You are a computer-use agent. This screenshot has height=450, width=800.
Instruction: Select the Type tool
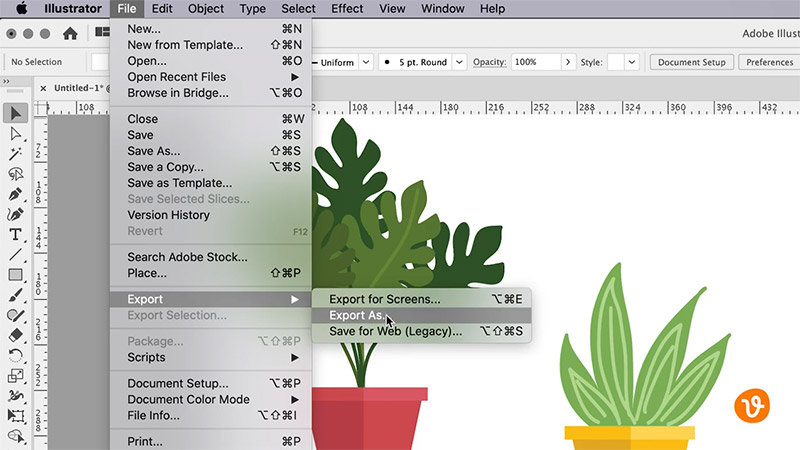pos(15,234)
